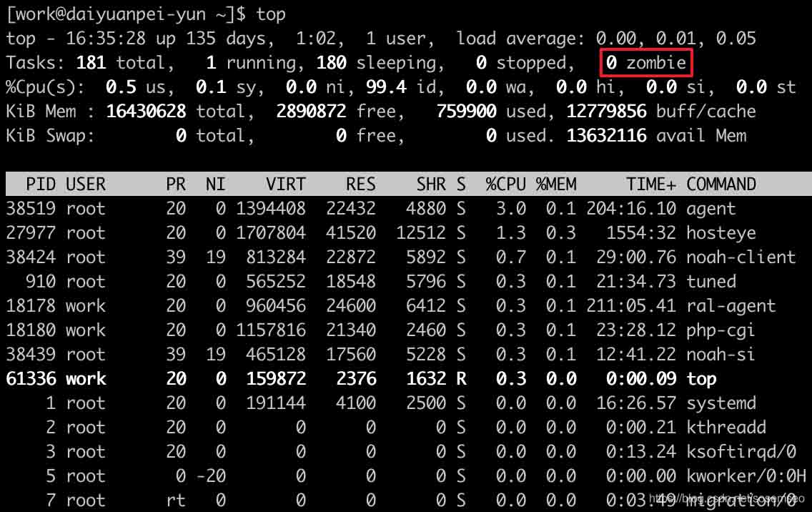Image resolution: width=812 pixels, height=512 pixels.
Task: Click the tuned command name
Action: coord(711,282)
